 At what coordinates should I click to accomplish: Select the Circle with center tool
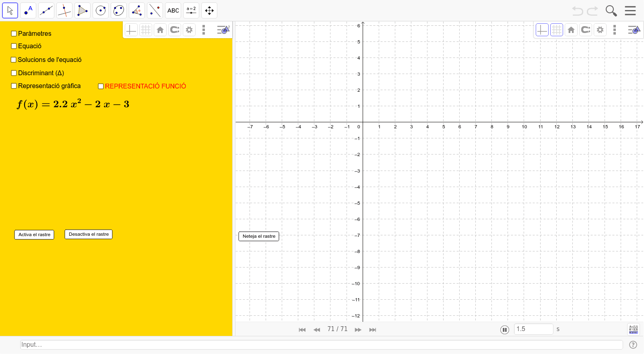tap(101, 10)
